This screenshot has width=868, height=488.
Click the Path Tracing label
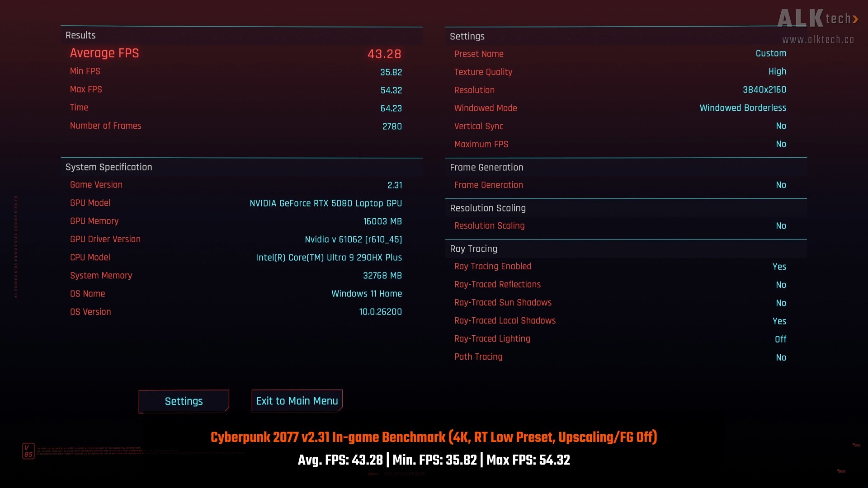coord(478,357)
